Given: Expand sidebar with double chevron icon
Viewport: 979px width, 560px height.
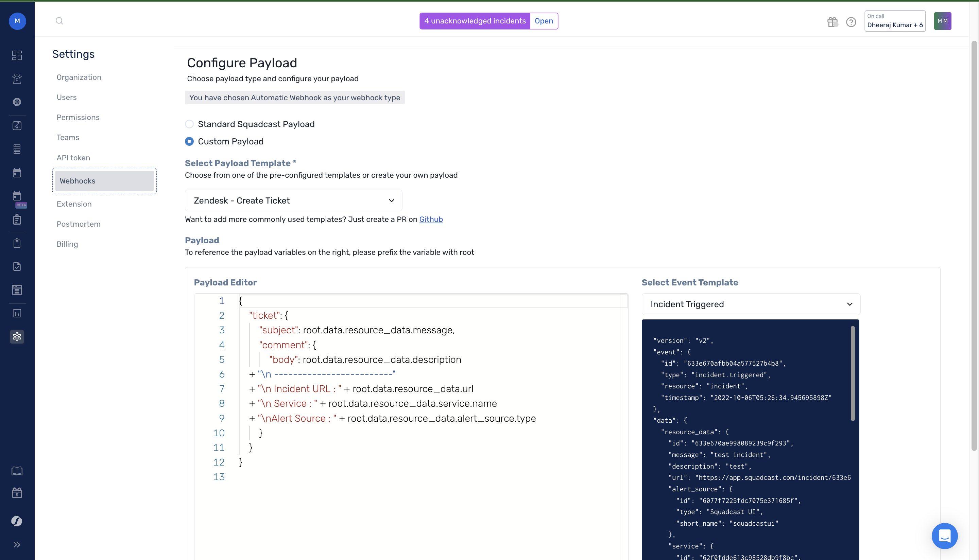Looking at the screenshot, I should tap(17, 544).
